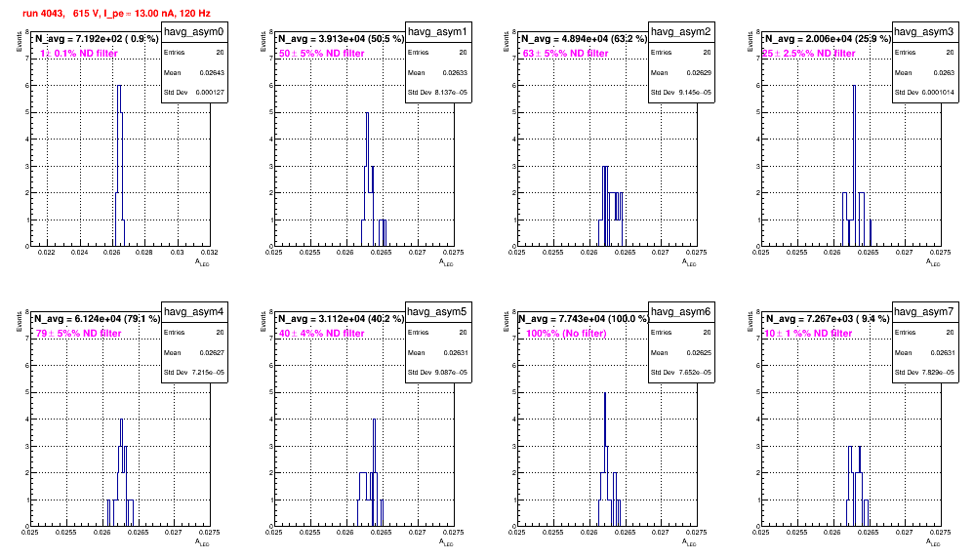
Task: Click the histogram peak in havg_asym3 plot
Action: point(854,86)
